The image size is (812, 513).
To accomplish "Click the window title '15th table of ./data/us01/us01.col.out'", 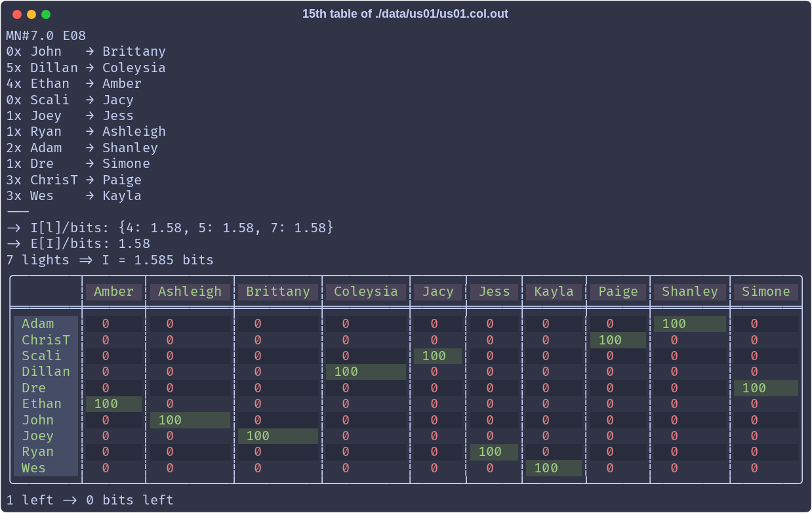I will tap(405, 14).
